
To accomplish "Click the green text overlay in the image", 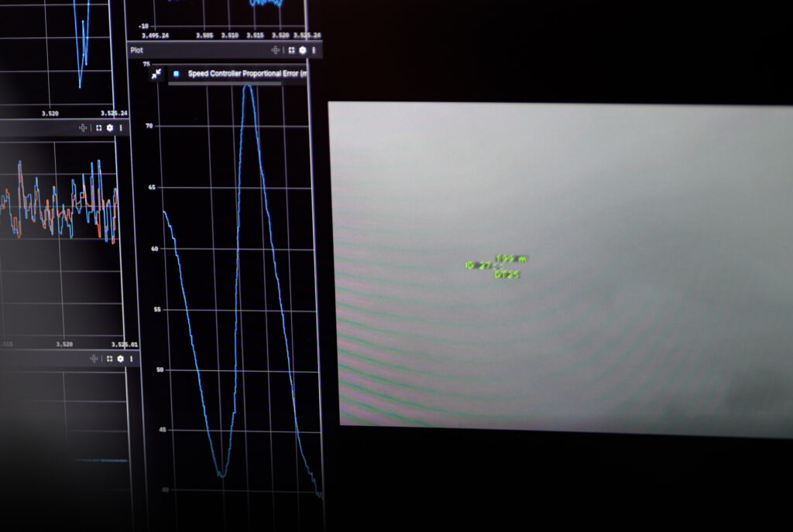I will (x=496, y=266).
